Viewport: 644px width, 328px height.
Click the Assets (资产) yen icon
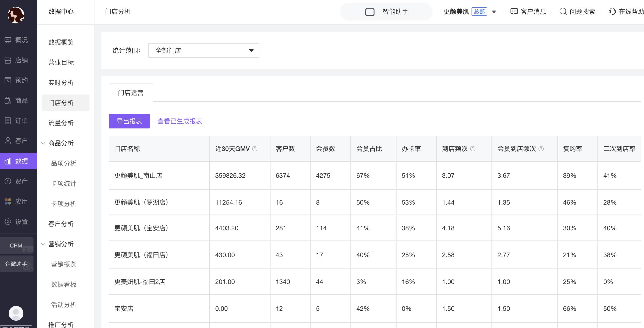(8, 181)
